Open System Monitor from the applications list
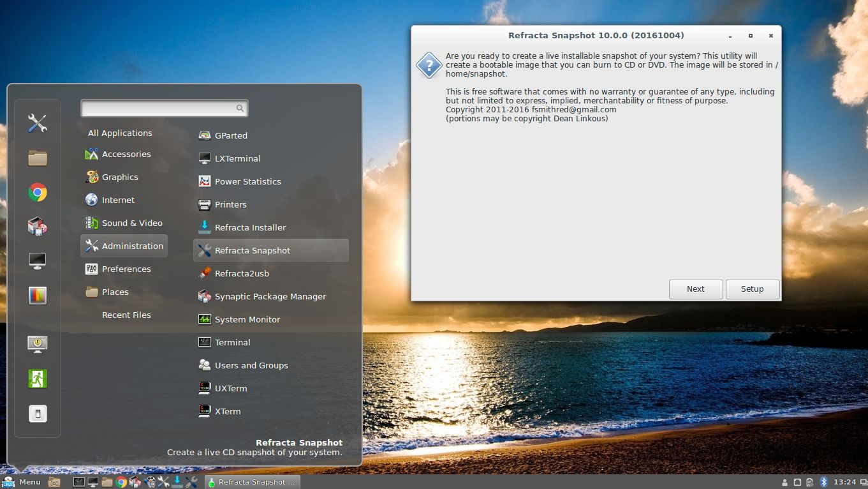 (270, 319)
